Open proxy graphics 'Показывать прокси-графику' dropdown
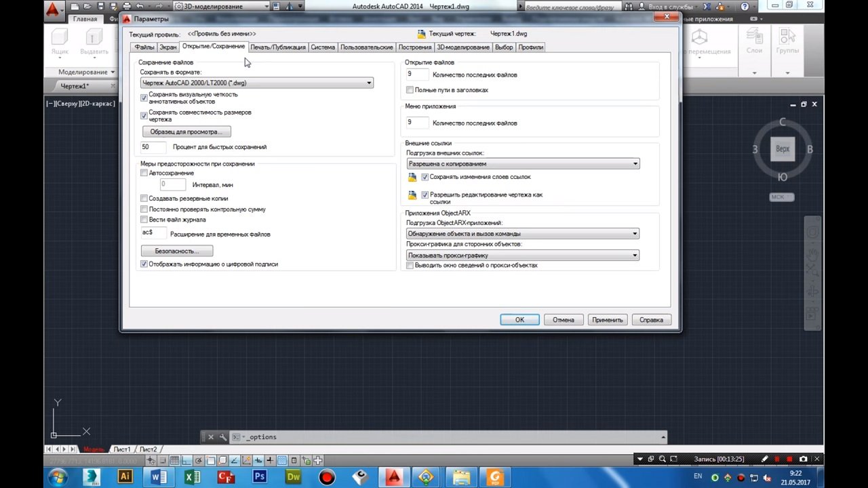 tap(522, 256)
